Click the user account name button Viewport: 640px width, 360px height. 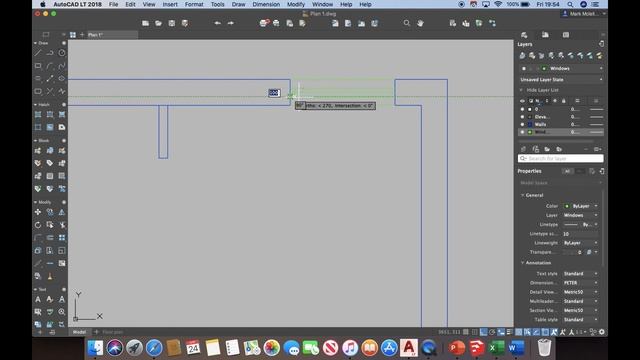[x=584, y=13]
